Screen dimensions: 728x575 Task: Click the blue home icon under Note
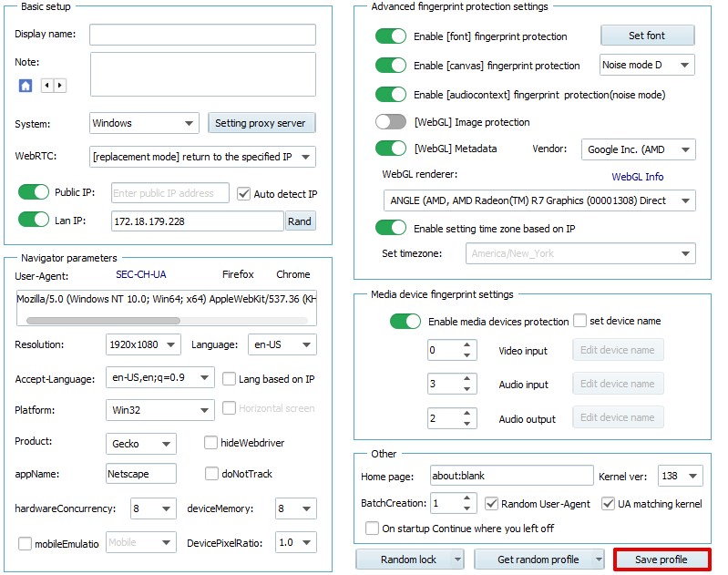click(x=26, y=86)
